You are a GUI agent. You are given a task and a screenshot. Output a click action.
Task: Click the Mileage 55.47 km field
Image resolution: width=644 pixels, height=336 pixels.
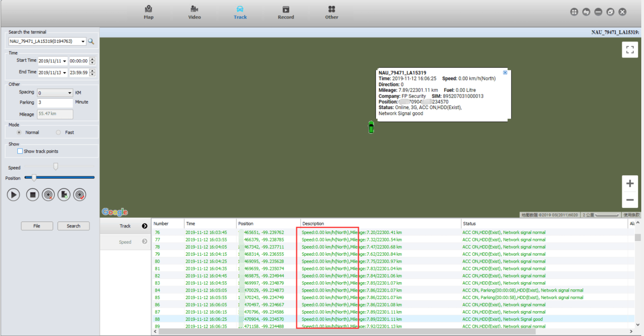[55, 114]
